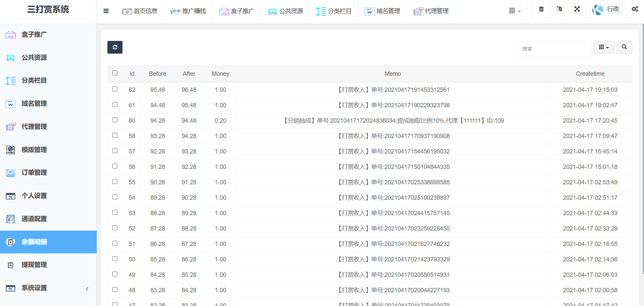The width and height of the screenshot is (644, 306).
Task: Select checkbox for row Id 62
Action: click(x=115, y=89)
